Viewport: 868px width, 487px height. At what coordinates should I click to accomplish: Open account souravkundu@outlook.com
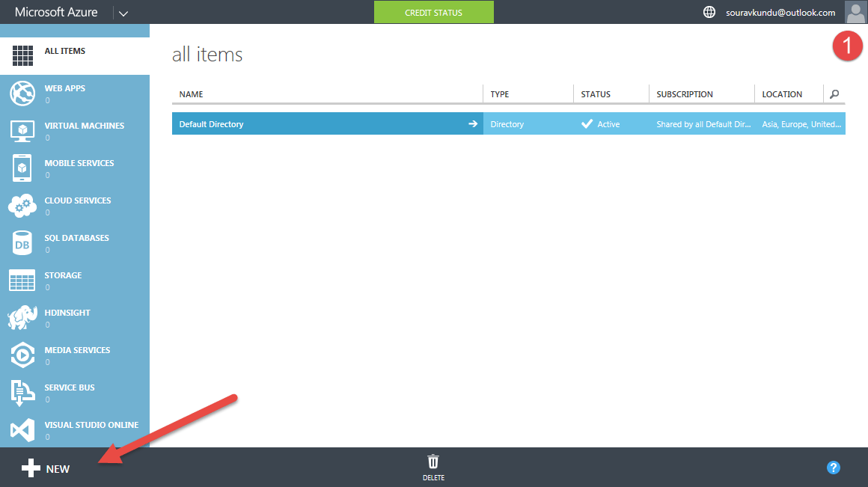[780, 12]
